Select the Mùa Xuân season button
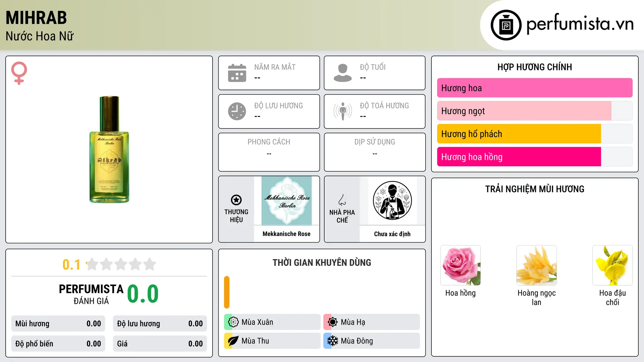 272,322
